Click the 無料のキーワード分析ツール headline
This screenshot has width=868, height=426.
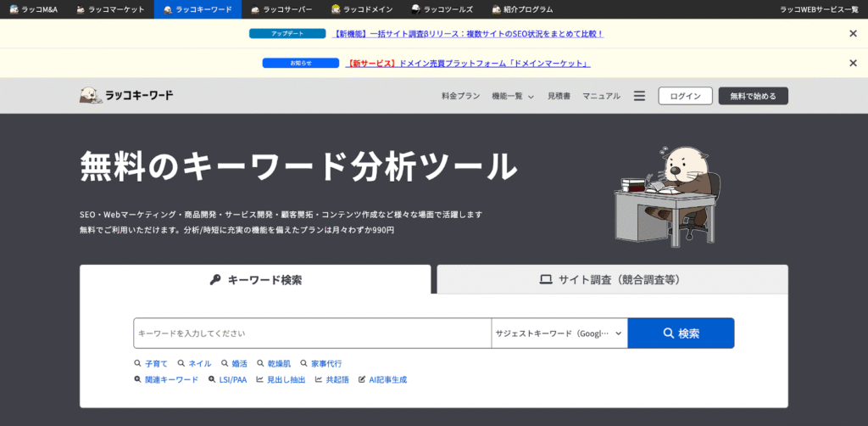tap(299, 166)
